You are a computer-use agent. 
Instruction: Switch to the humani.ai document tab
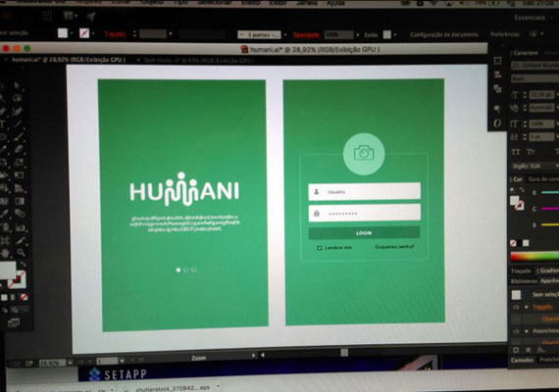click(68, 60)
